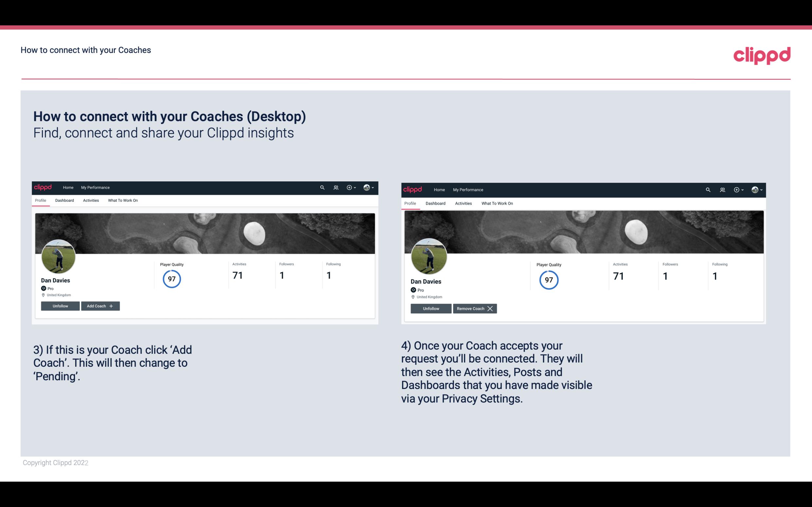Toggle the 'What To Work On' tab left
The image size is (812, 507).
(x=122, y=200)
